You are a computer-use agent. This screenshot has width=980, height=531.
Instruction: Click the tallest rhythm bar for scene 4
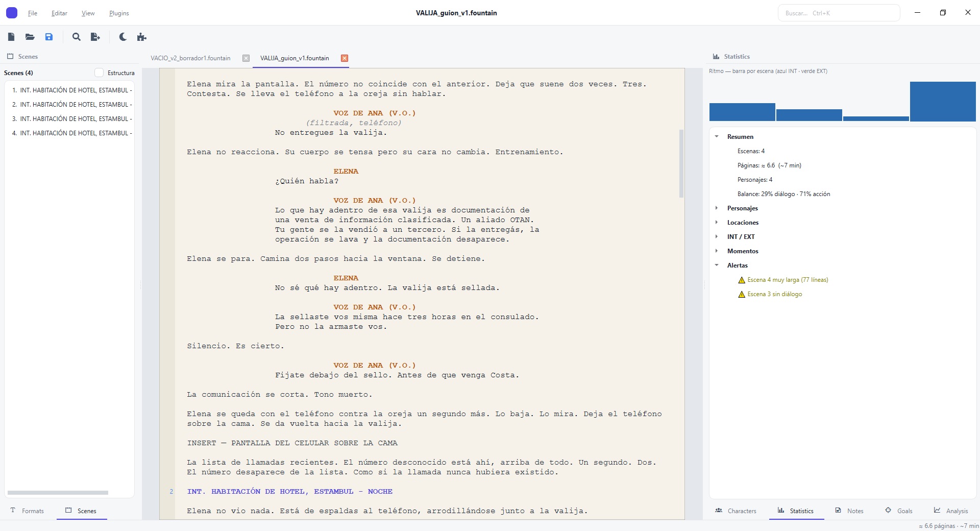pyautogui.click(x=943, y=102)
